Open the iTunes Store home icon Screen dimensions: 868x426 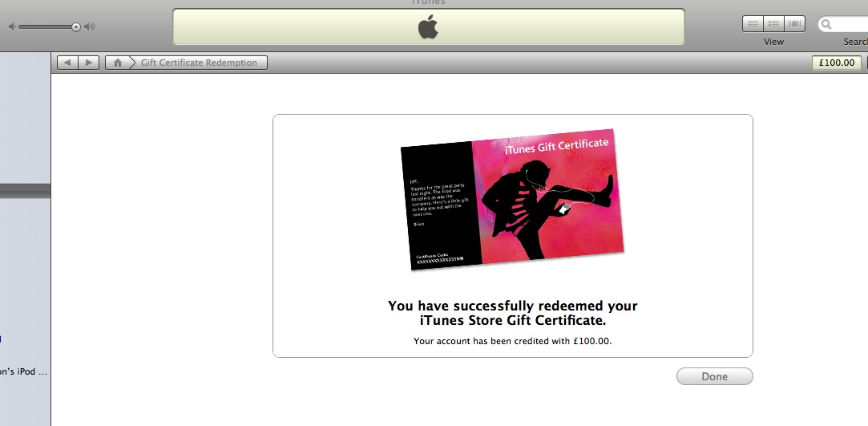pos(117,63)
